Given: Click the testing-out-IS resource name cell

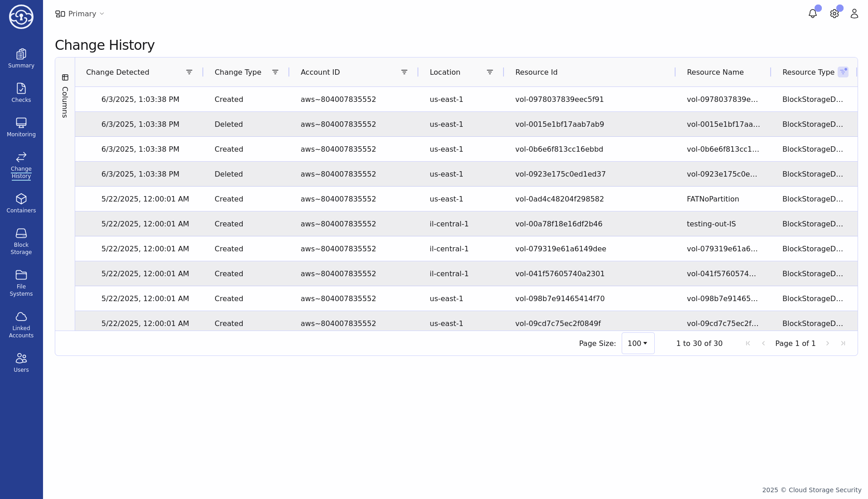Looking at the screenshot, I should coord(711,224).
